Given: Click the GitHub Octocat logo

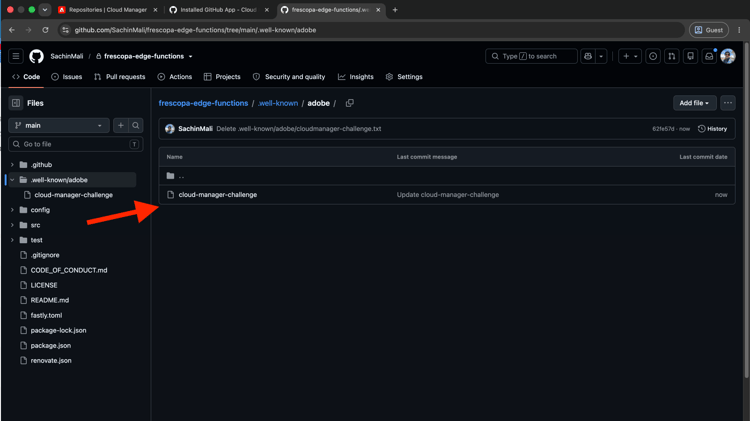Looking at the screenshot, I should coord(36,56).
